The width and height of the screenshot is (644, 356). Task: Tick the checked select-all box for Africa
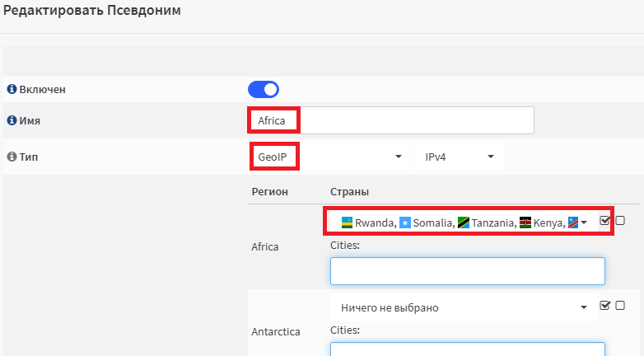pyautogui.click(x=604, y=220)
